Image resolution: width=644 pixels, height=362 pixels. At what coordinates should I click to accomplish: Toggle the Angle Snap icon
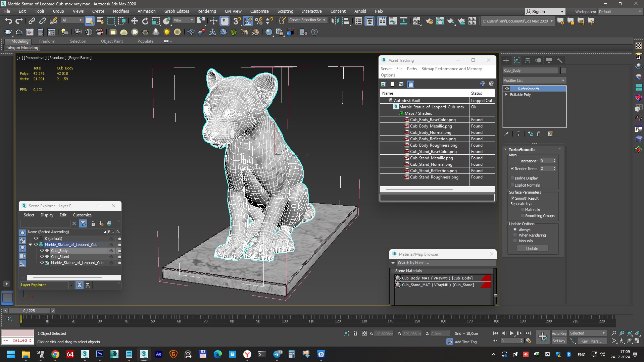coord(248,21)
